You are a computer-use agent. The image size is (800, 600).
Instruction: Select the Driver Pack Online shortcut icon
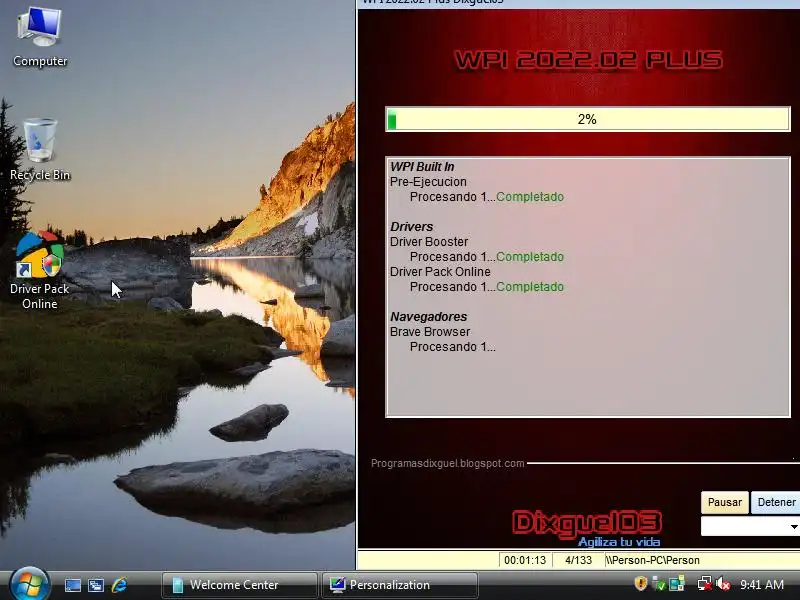pyautogui.click(x=40, y=270)
